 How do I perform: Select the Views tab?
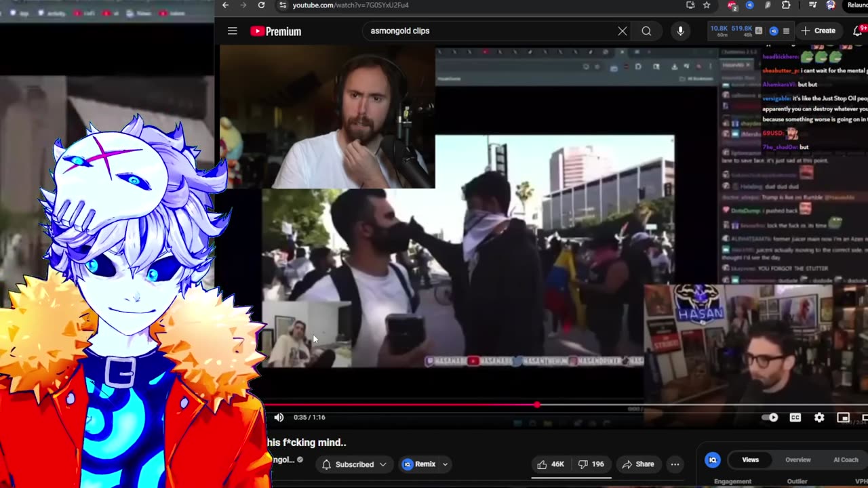(750, 460)
